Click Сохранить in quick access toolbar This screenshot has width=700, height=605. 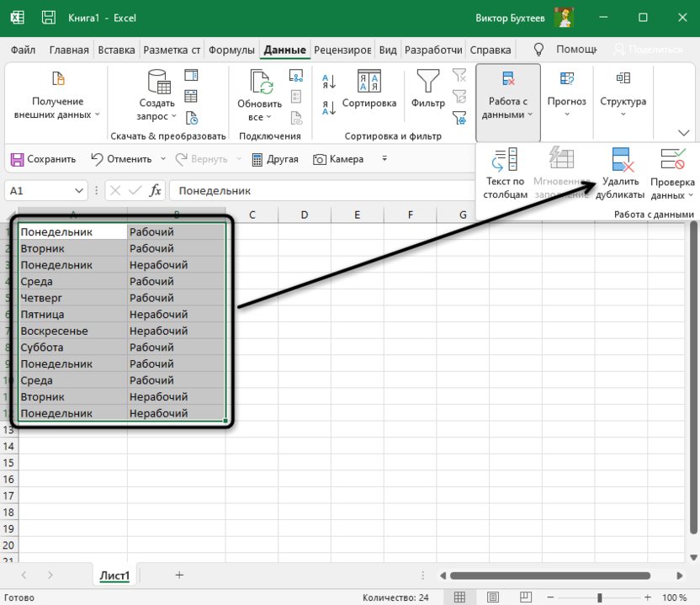(43, 159)
